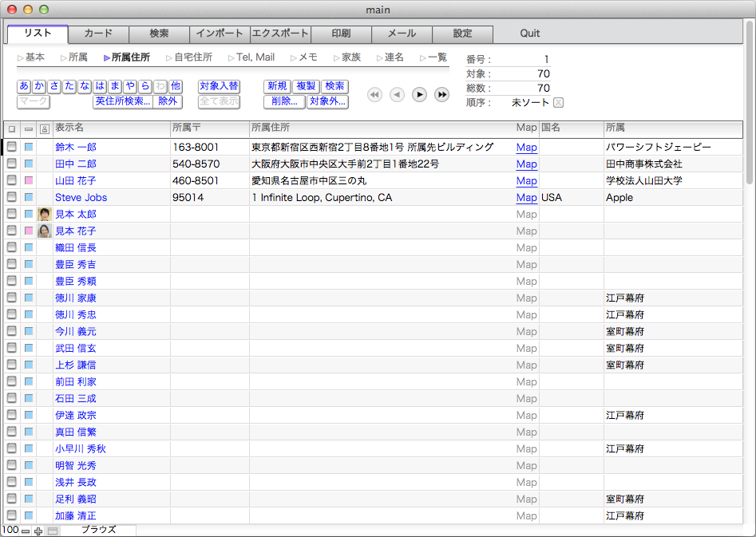
Task: Expand the 自宅住所 view triangle
Action: (168, 57)
